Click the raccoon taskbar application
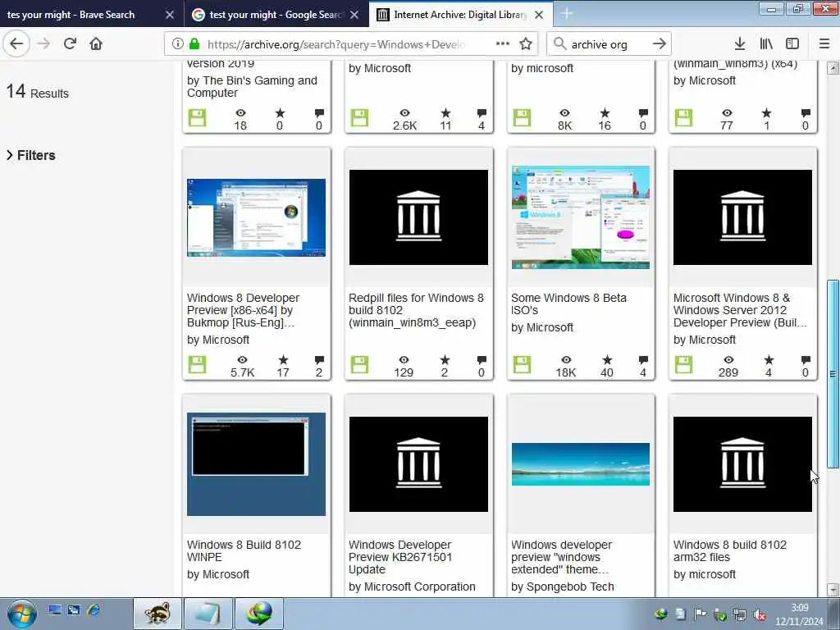This screenshot has width=840, height=630. pyautogui.click(x=157, y=614)
